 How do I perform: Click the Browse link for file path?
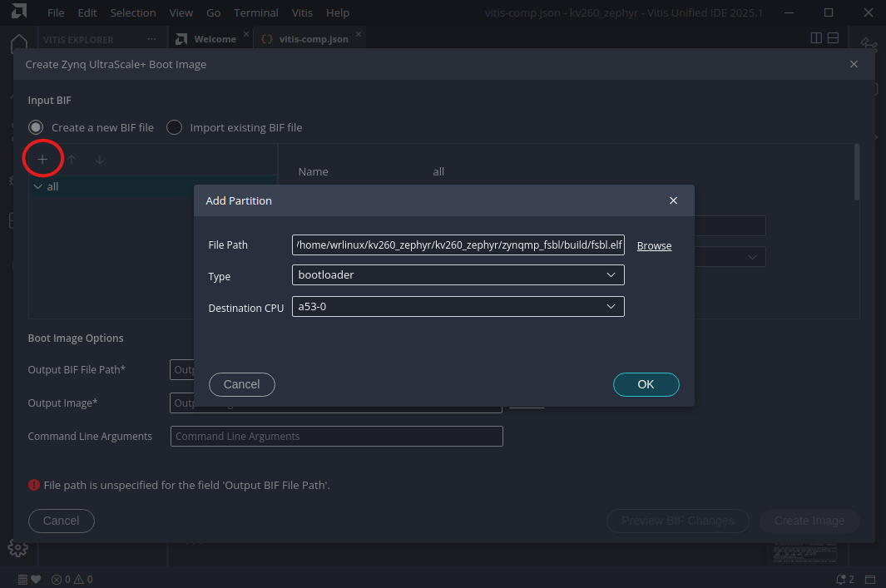pos(654,245)
